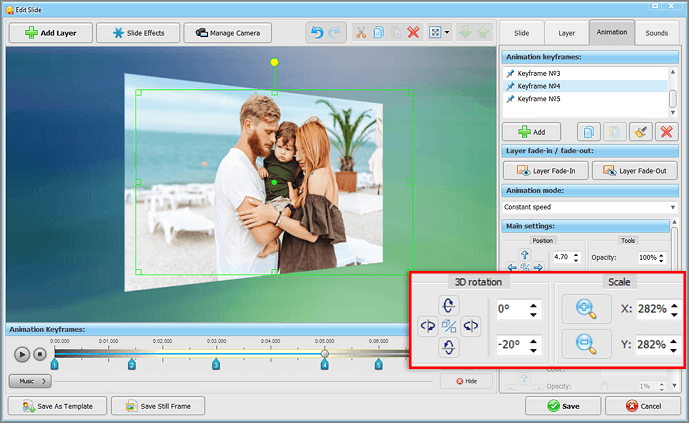
Task: Click the Position value 4.70 field
Action: (562, 257)
